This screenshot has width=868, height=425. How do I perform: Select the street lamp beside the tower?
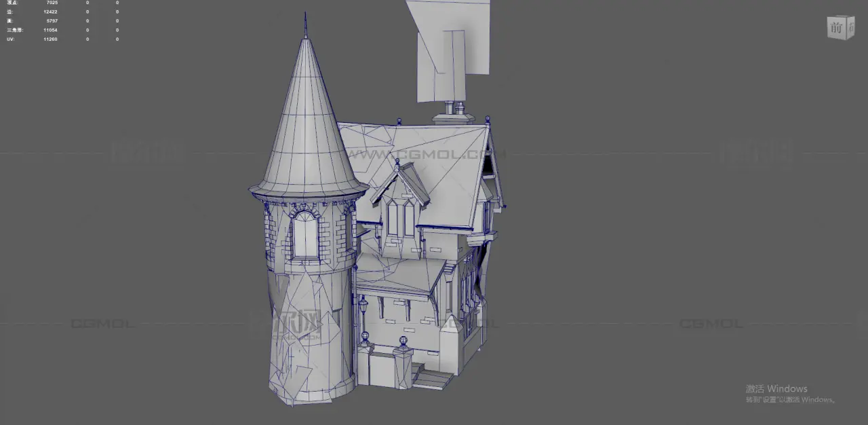pos(363,309)
